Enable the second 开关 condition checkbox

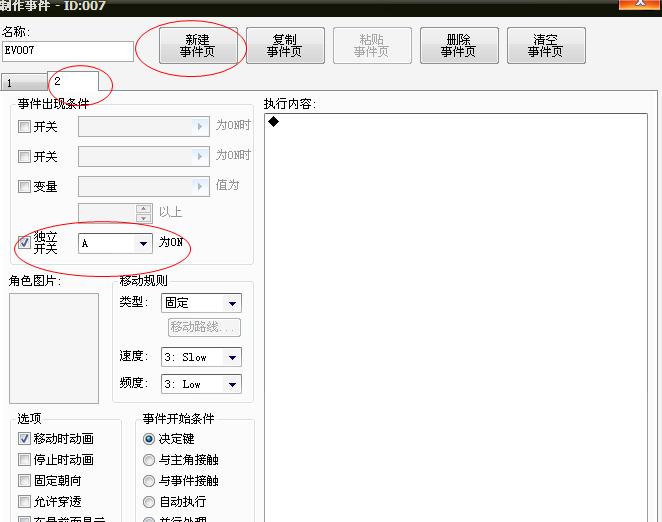pos(24,157)
